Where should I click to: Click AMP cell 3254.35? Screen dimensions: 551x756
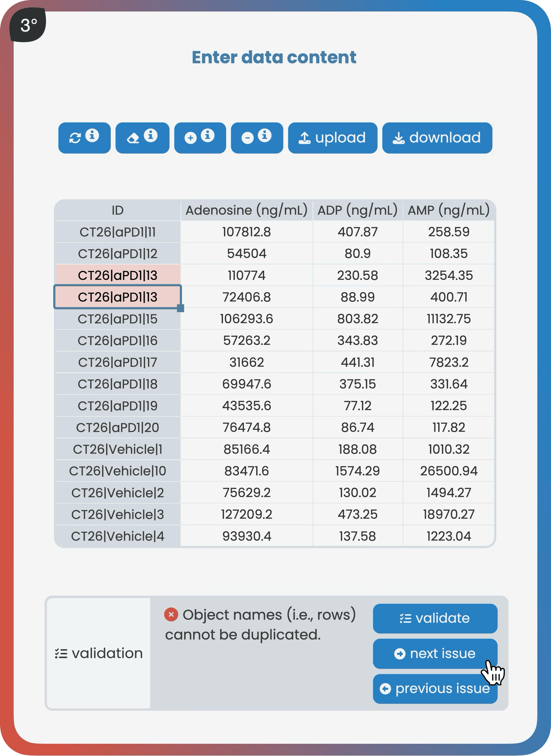(x=449, y=275)
